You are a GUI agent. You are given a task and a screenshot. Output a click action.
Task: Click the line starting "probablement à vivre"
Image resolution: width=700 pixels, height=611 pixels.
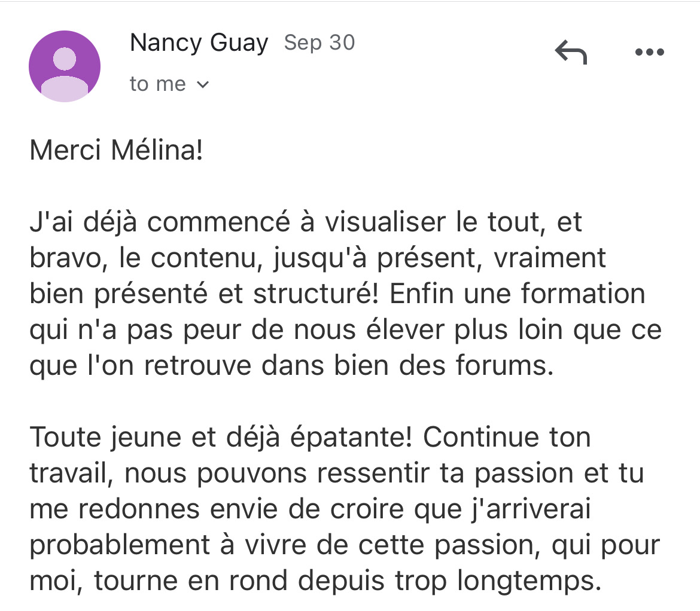(x=345, y=545)
